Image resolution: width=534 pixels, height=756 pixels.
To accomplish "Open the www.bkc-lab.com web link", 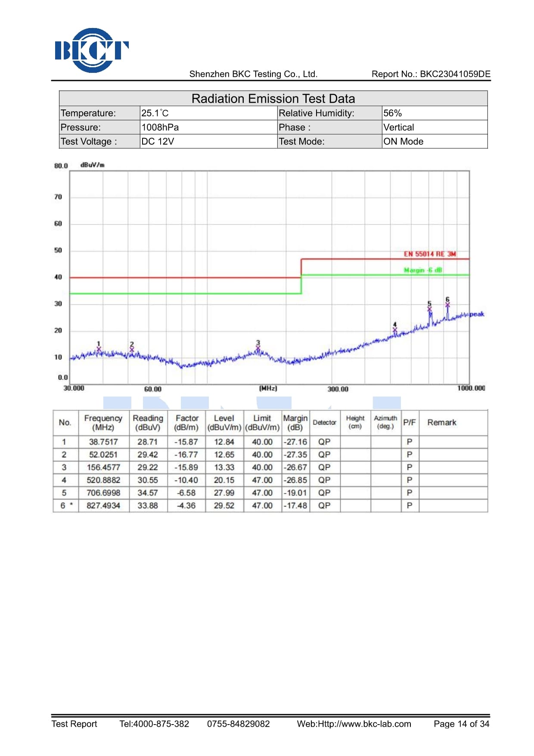I will pos(354,724).
